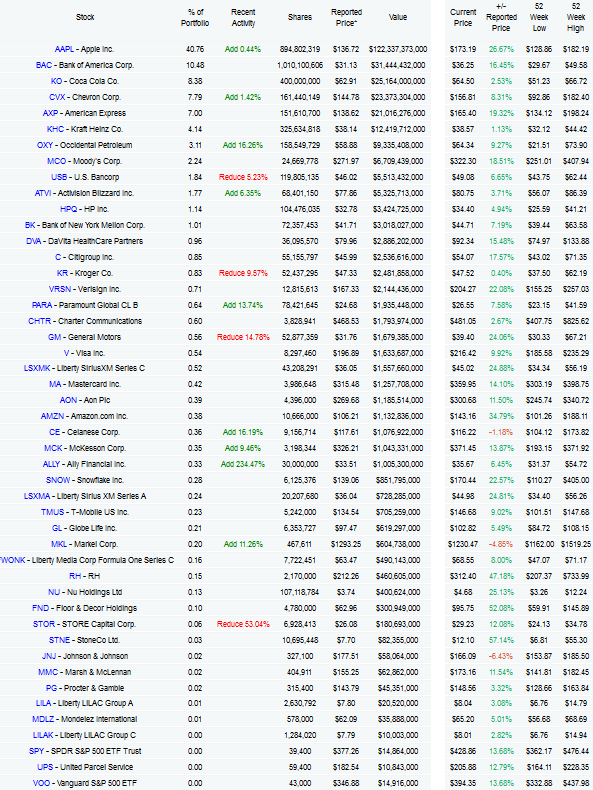
Task: Open the MA Mastercard ticker link
Action: [x=55, y=384]
